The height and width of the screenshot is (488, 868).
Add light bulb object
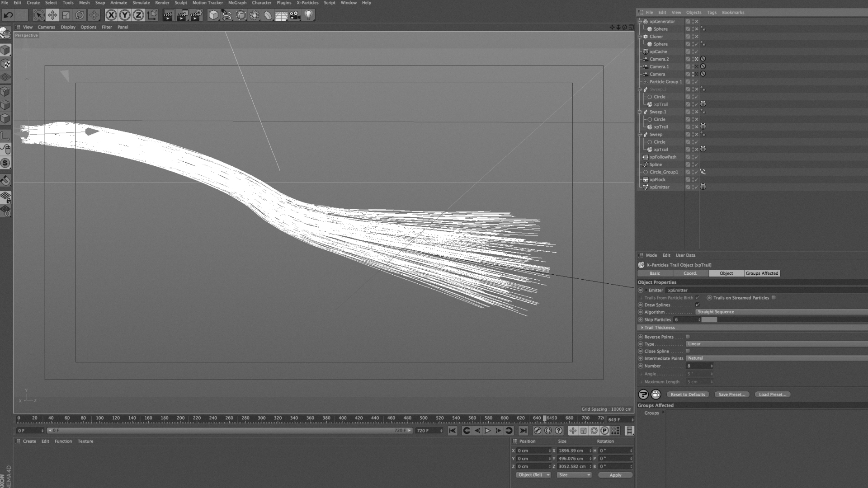coord(309,15)
